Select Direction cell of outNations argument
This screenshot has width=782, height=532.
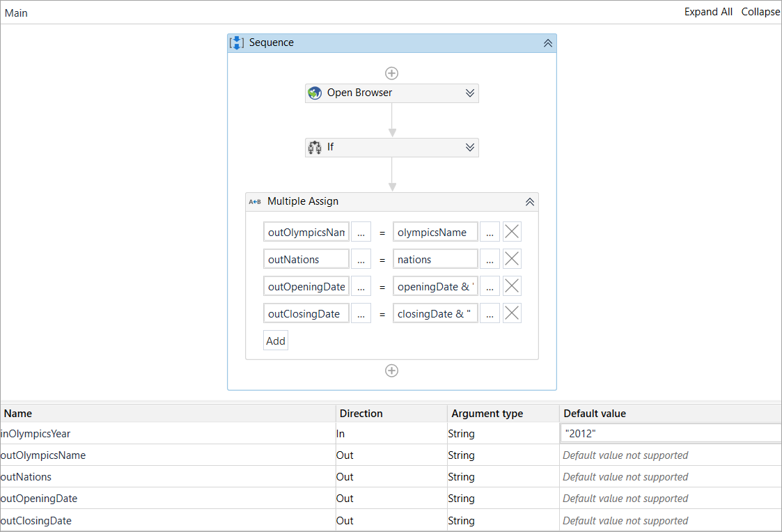(x=391, y=477)
